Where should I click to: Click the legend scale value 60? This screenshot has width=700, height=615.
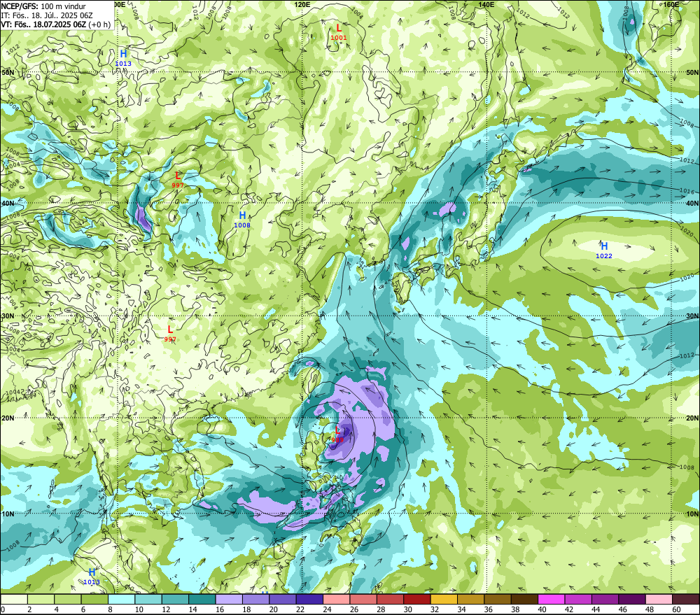pos(676,609)
